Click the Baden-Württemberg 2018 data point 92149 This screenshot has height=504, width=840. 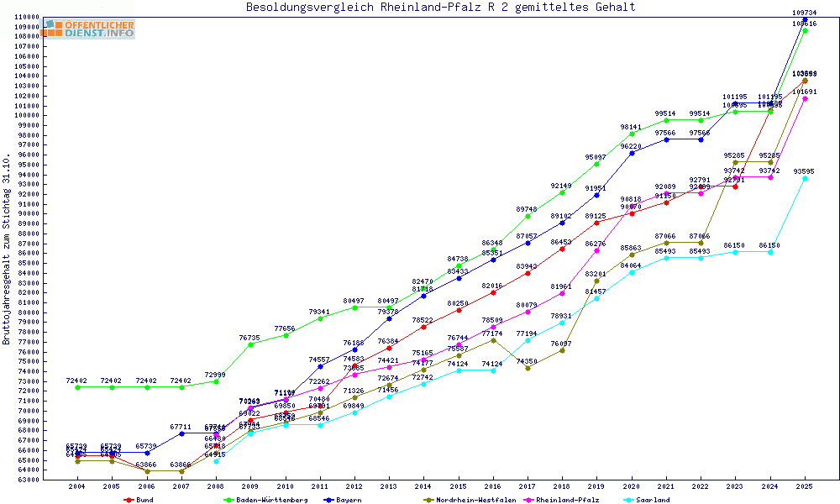tap(562, 192)
